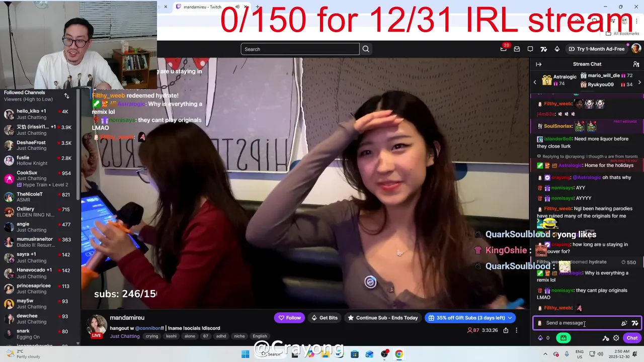Screen dimensions: 644x362
Task: Open the Prime loot inbox icon
Action: tap(517, 49)
